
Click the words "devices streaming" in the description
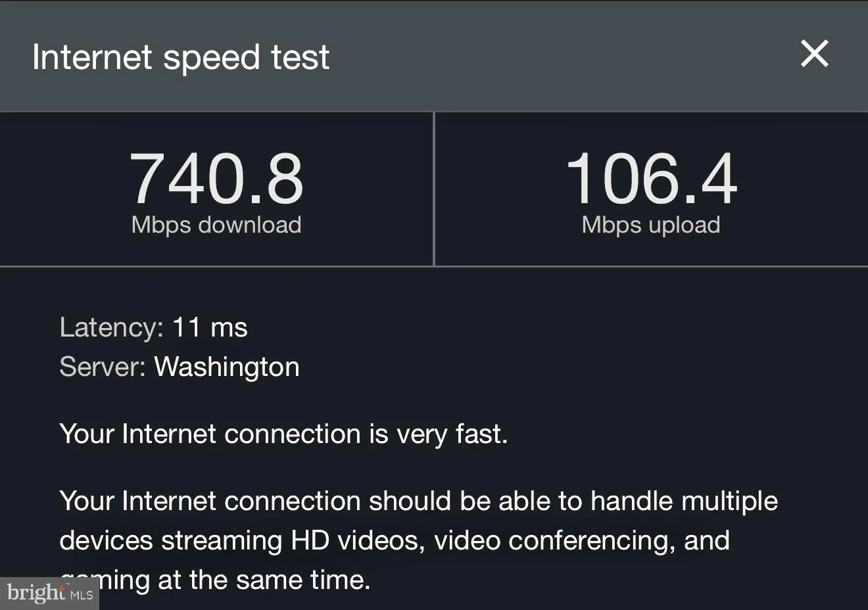pyautogui.click(x=171, y=540)
